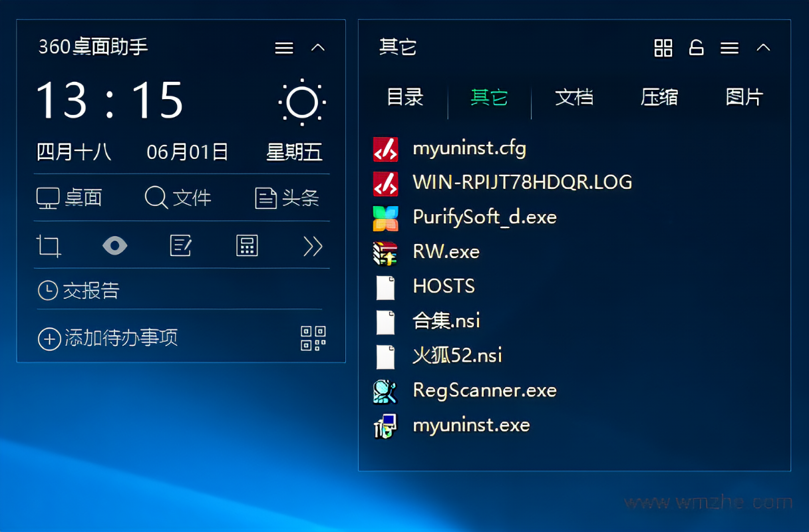The height and width of the screenshot is (532, 809).
Task: Open the 文件 file search
Action: 178,198
